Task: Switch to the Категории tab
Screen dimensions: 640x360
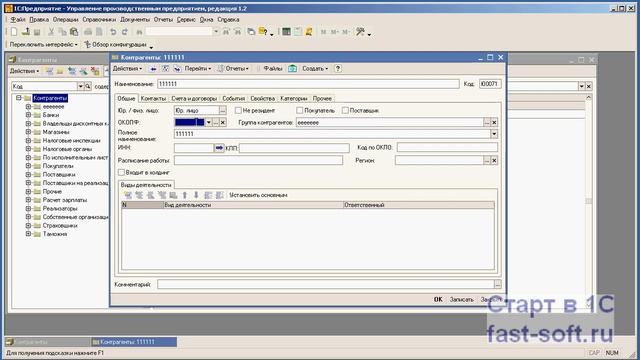Action: pyautogui.click(x=294, y=99)
